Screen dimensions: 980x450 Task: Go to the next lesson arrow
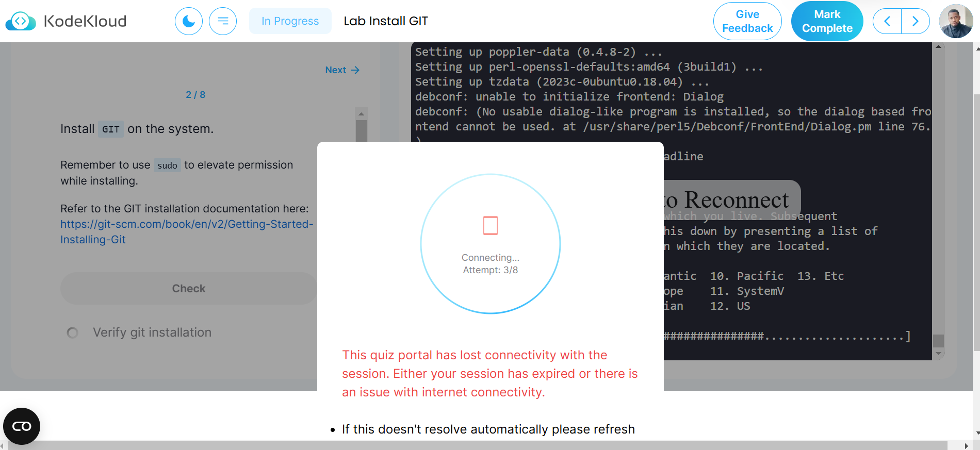click(916, 21)
